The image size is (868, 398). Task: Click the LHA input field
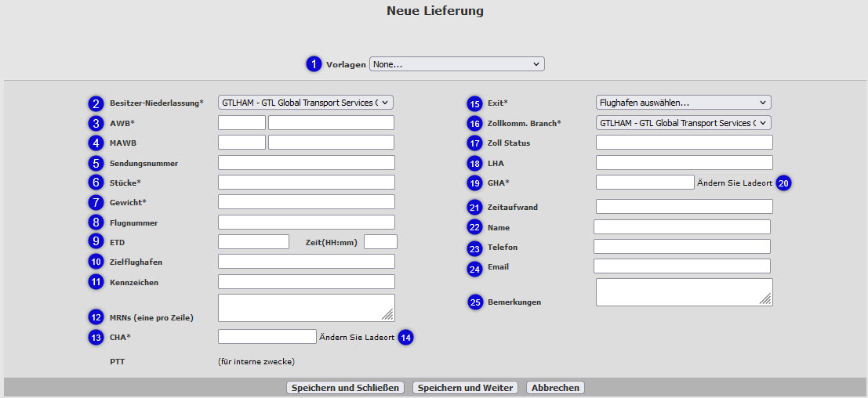point(685,162)
